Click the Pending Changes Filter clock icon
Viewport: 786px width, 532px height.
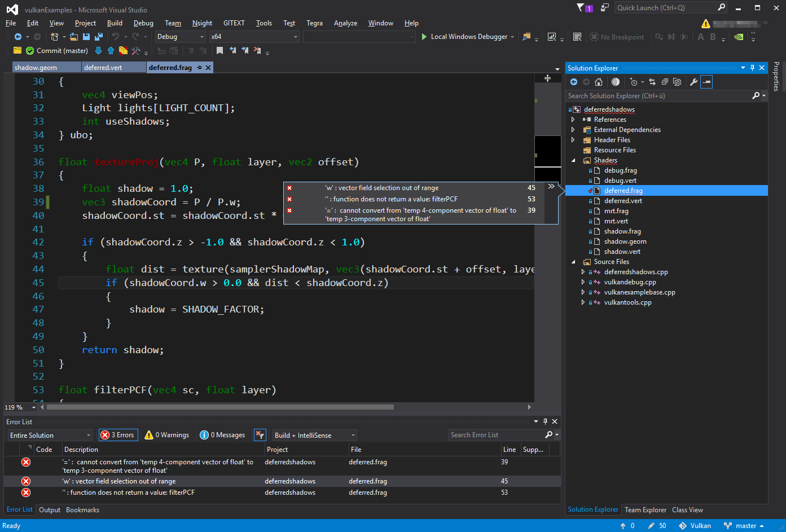tap(634, 82)
